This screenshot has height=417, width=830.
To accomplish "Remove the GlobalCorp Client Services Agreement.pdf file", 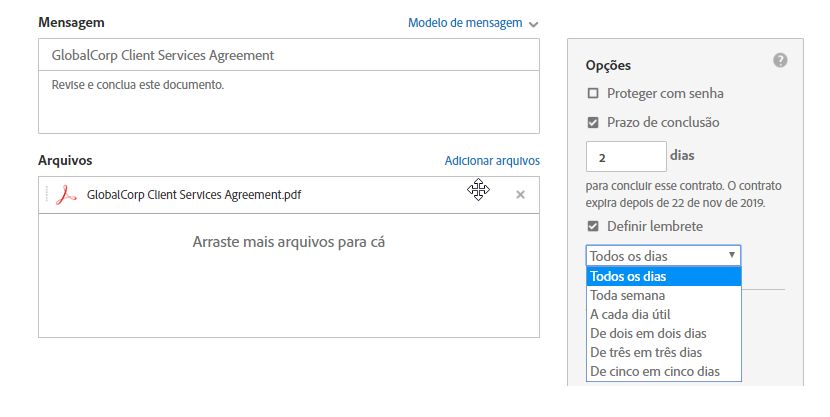I will (x=520, y=195).
